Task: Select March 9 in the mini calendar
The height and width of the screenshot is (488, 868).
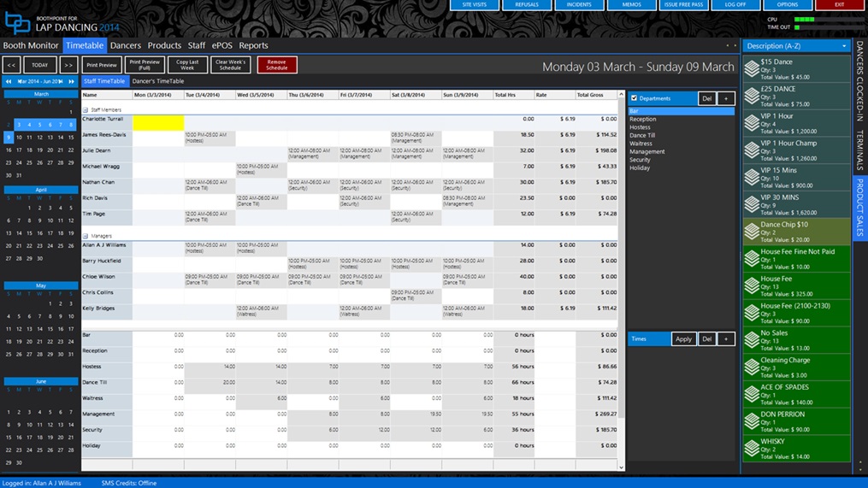Action: [x=9, y=138]
